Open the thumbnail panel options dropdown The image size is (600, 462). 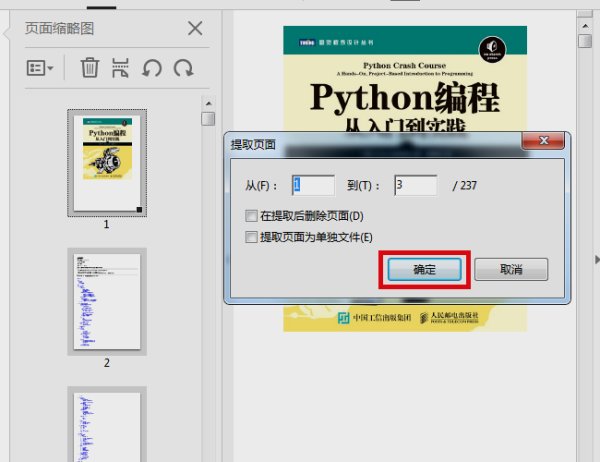point(40,68)
